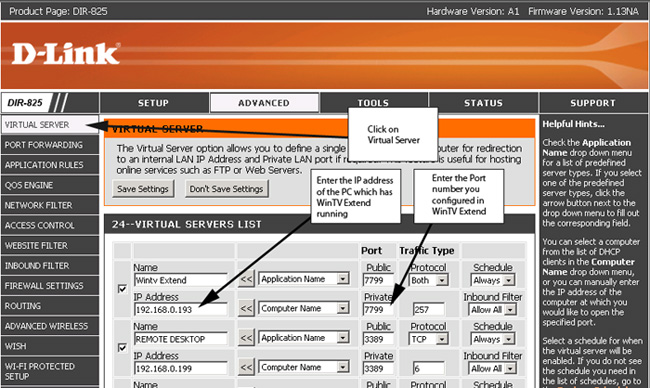Switch to the TOOLS tab
The image size is (650, 388).
pyautogui.click(x=374, y=103)
